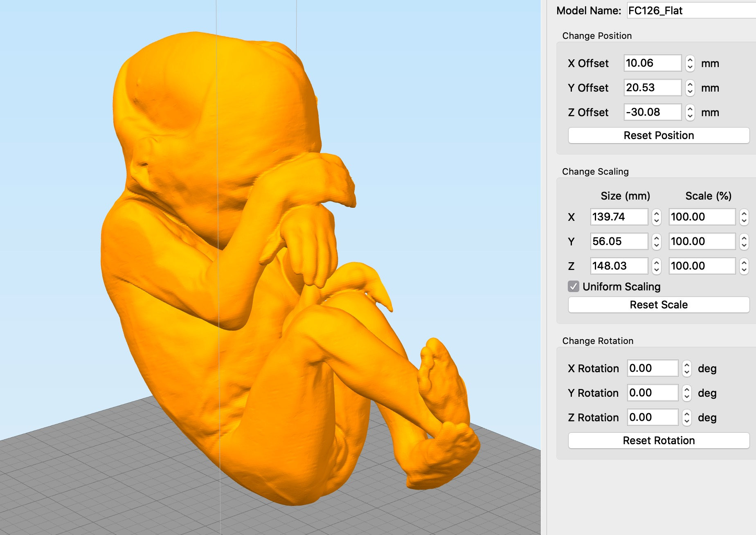The height and width of the screenshot is (535, 756).
Task: Click the Reset Position button
Action: [x=658, y=135]
